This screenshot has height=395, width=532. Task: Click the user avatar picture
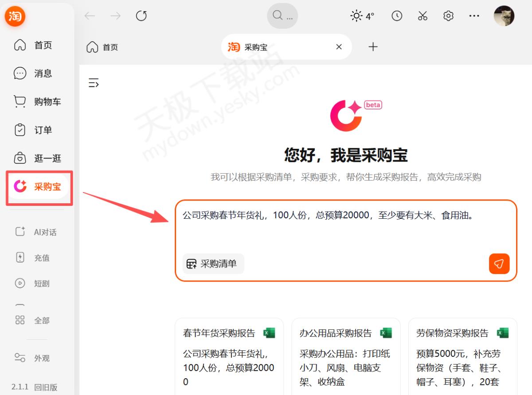pyautogui.click(x=504, y=16)
